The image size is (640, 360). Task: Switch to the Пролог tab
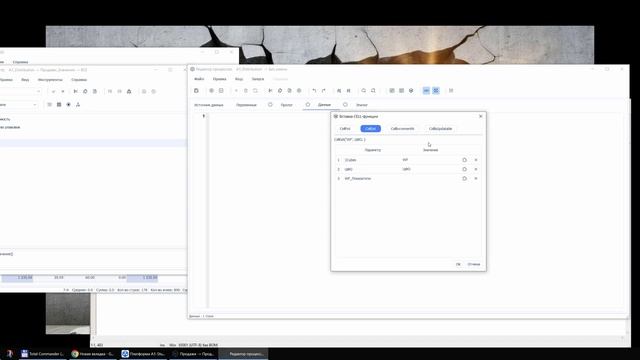point(287,105)
